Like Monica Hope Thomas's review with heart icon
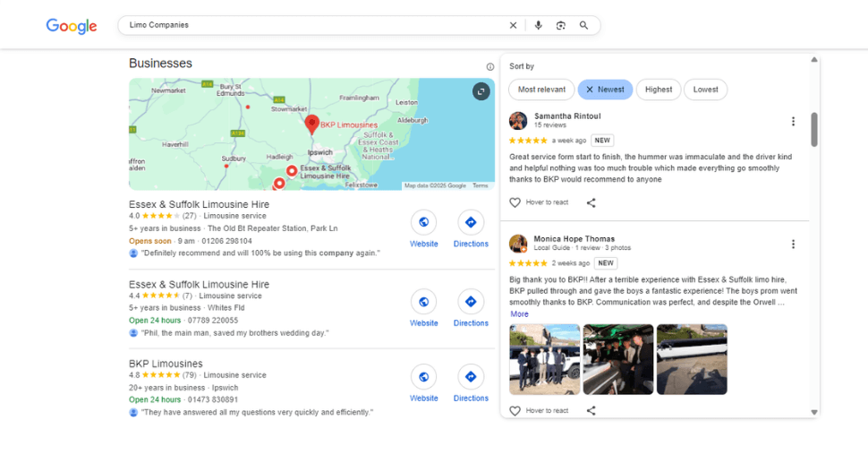 (x=515, y=411)
